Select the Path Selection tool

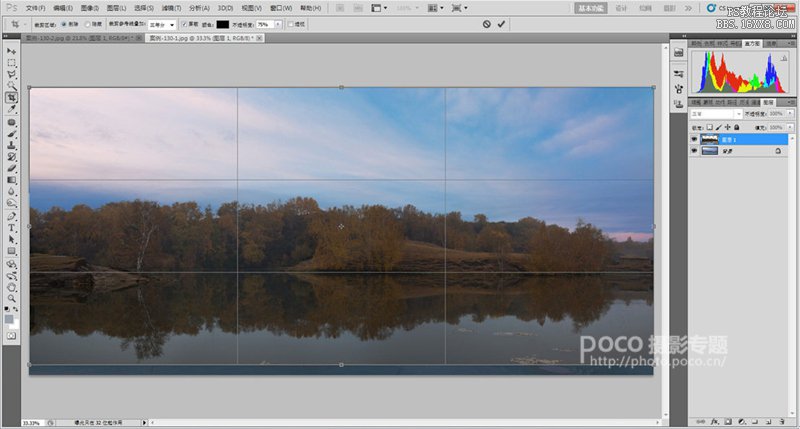click(11, 239)
